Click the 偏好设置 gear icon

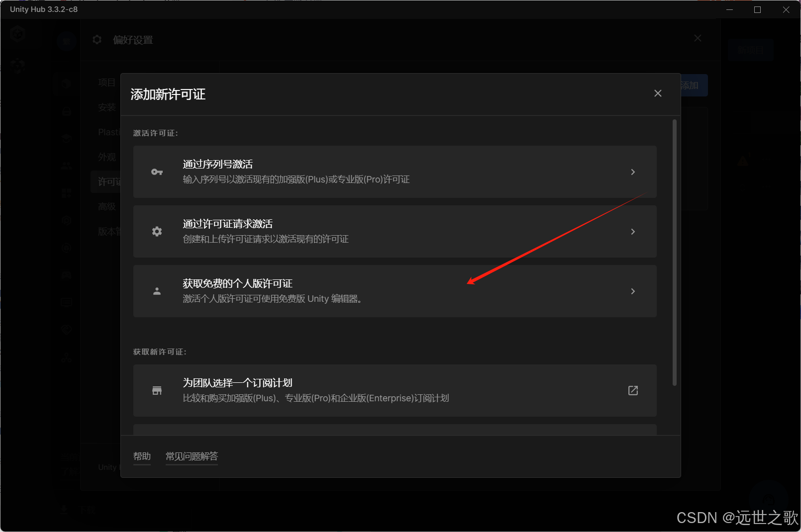(x=97, y=40)
